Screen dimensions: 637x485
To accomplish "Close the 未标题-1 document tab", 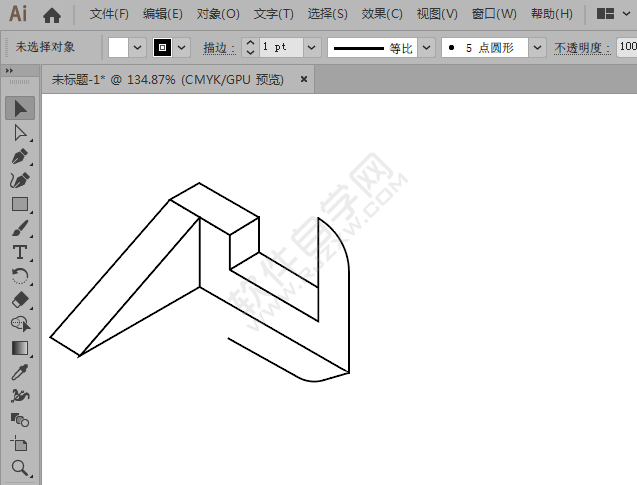I will click(x=303, y=78).
